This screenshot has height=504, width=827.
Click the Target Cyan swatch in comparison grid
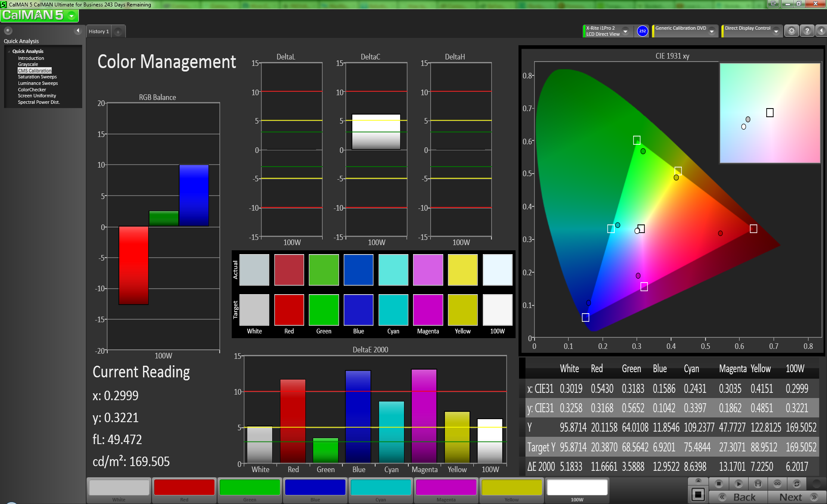393,310
